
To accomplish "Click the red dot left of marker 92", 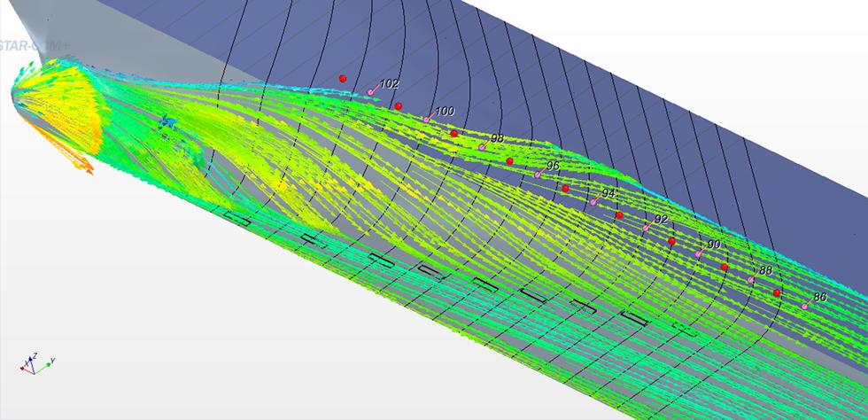I will (x=619, y=215).
